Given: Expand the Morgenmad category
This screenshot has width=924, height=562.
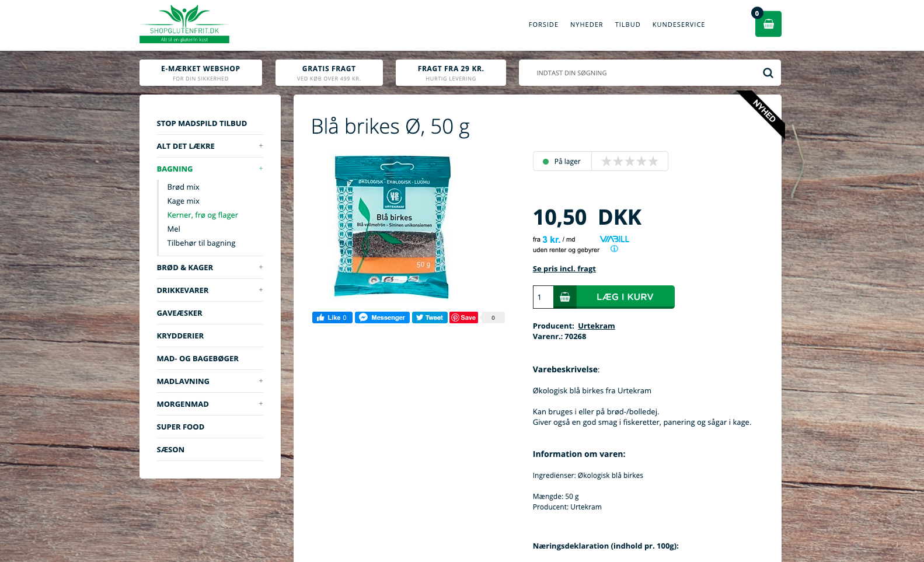Looking at the screenshot, I should pyautogui.click(x=261, y=404).
